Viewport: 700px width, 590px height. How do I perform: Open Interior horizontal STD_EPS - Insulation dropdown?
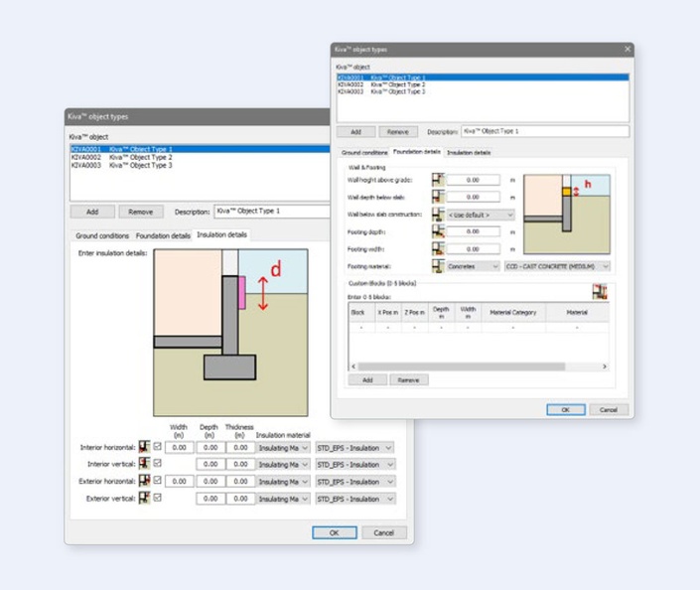point(354,448)
